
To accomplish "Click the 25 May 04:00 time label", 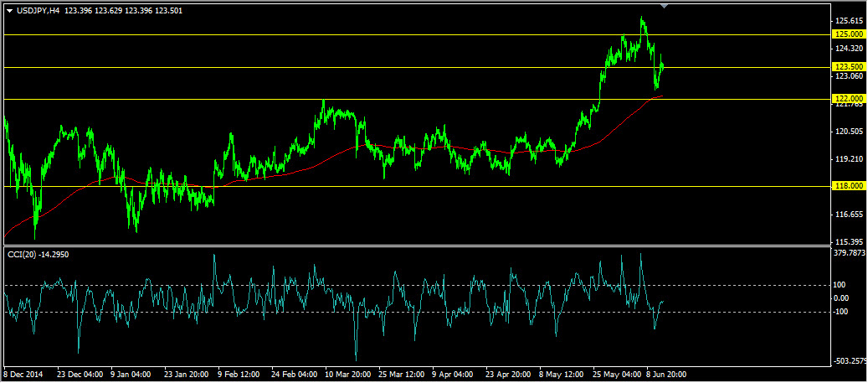I will pos(615,374).
